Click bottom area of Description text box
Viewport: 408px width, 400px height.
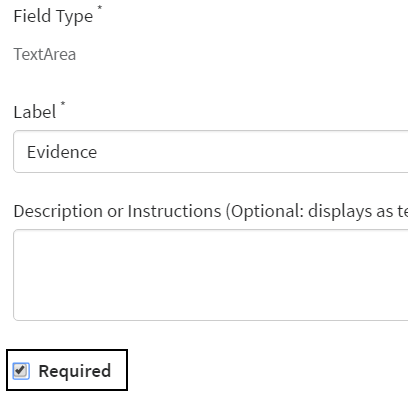coord(211,312)
